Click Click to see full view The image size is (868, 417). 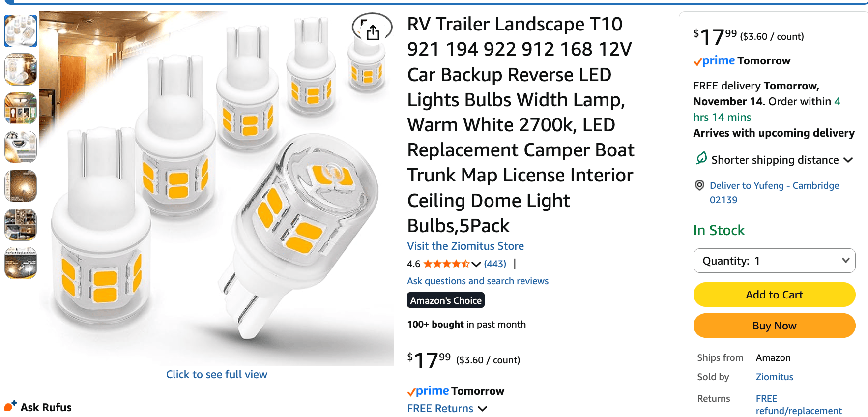pyautogui.click(x=217, y=374)
